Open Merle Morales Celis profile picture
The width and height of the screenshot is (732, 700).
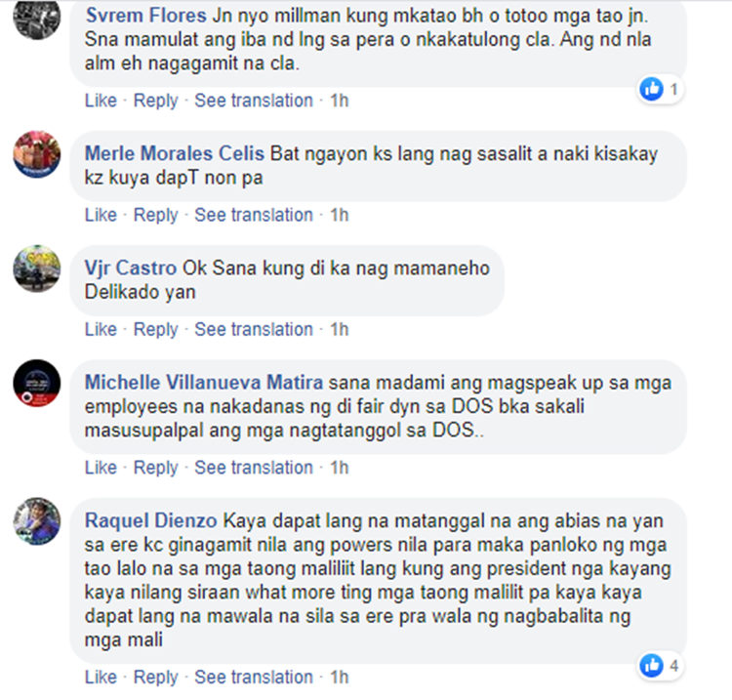point(36,154)
